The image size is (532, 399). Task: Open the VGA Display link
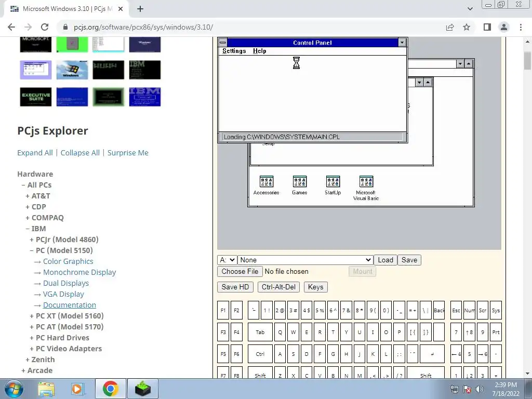pyautogui.click(x=63, y=294)
